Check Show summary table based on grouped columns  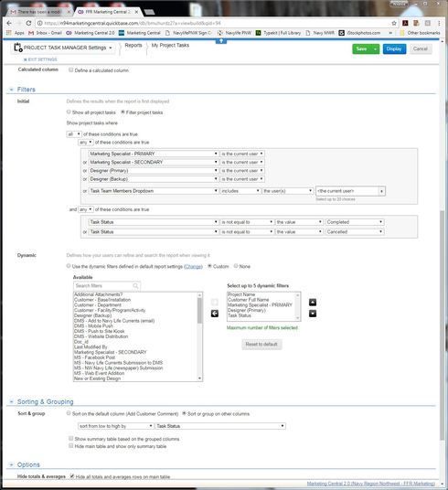(x=71, y=439)
